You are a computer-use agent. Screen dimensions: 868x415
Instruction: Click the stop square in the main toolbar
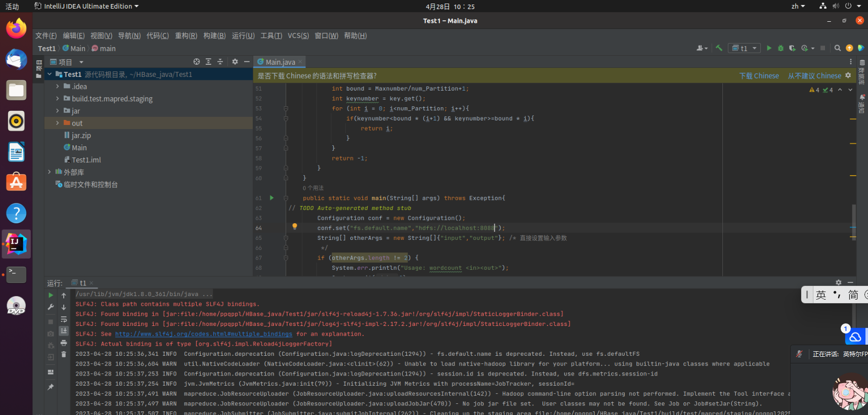coord(823,48)
